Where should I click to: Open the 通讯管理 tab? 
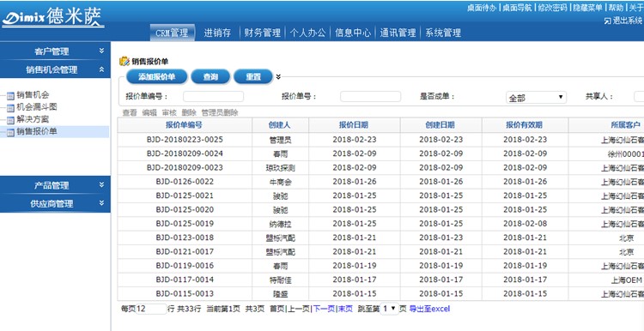398,33
